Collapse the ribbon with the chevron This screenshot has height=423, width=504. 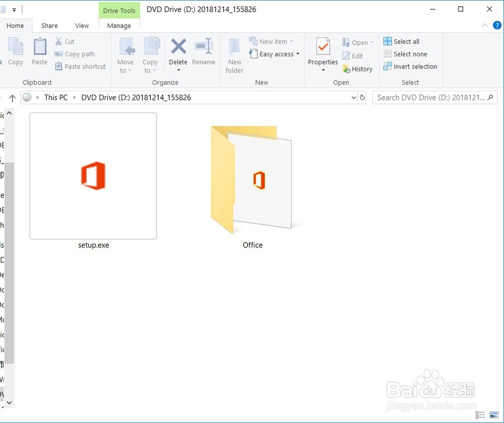pos(485,25)
